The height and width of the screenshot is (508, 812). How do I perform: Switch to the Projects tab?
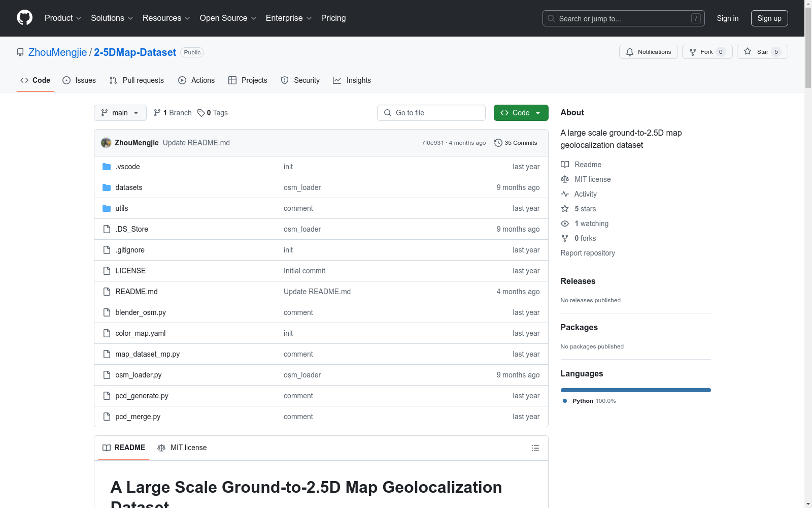(248, 80)
